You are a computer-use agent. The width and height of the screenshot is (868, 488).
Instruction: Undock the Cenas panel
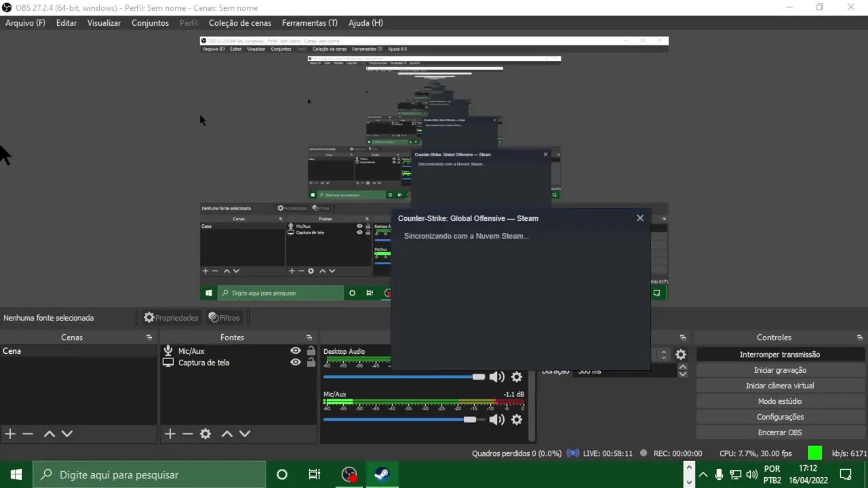(x=149, y=338)
